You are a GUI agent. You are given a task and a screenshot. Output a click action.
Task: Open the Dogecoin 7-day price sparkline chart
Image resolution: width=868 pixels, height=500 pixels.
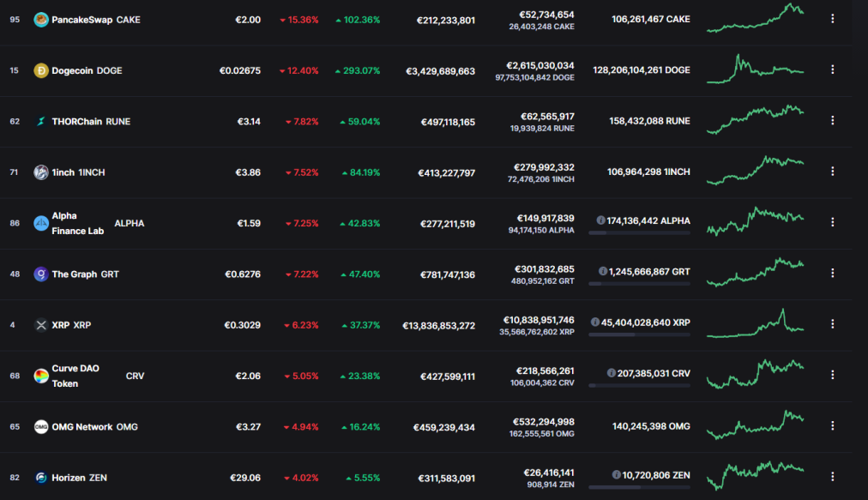(x=755, y=69)
